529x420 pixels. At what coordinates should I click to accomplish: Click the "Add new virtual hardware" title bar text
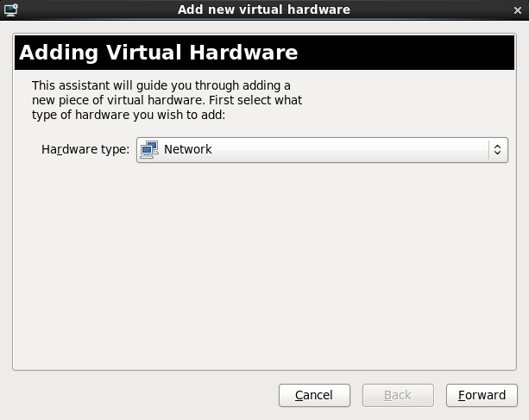(x=264, y=9)
